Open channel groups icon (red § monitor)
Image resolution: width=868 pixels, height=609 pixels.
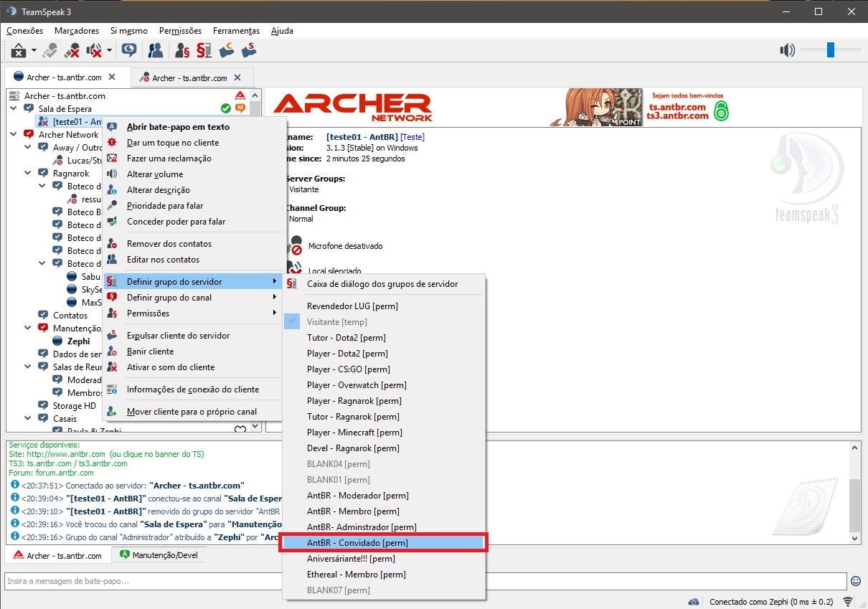point(204,50)
